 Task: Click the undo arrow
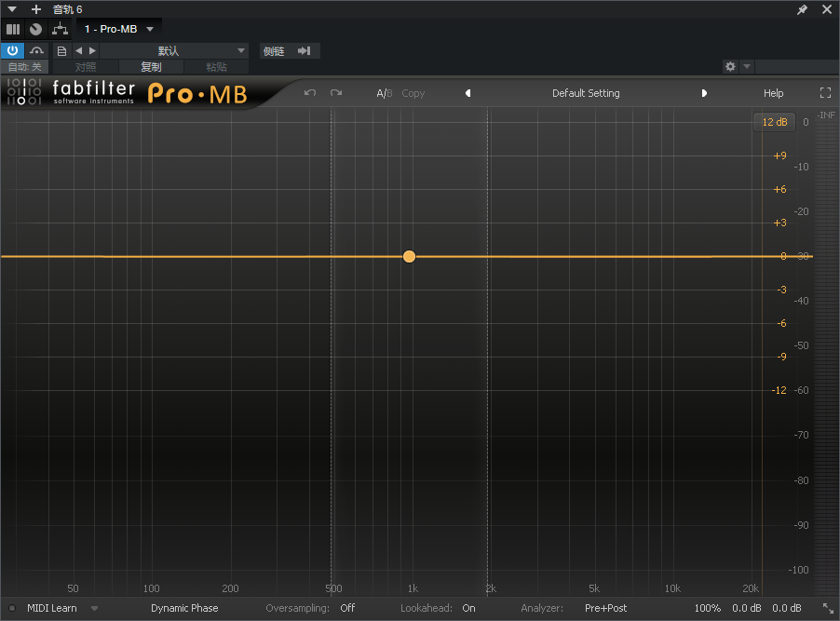(309, 93)
